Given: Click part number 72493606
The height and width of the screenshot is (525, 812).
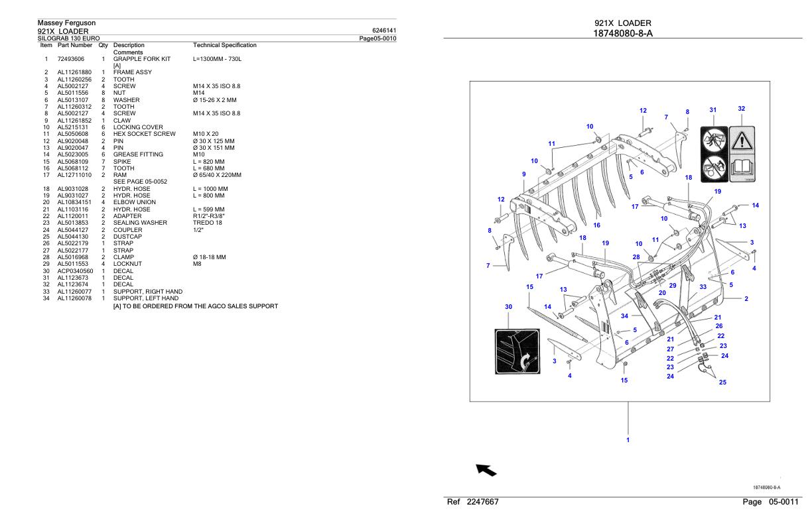Looking at the screenshot, I should coord(72,59).
